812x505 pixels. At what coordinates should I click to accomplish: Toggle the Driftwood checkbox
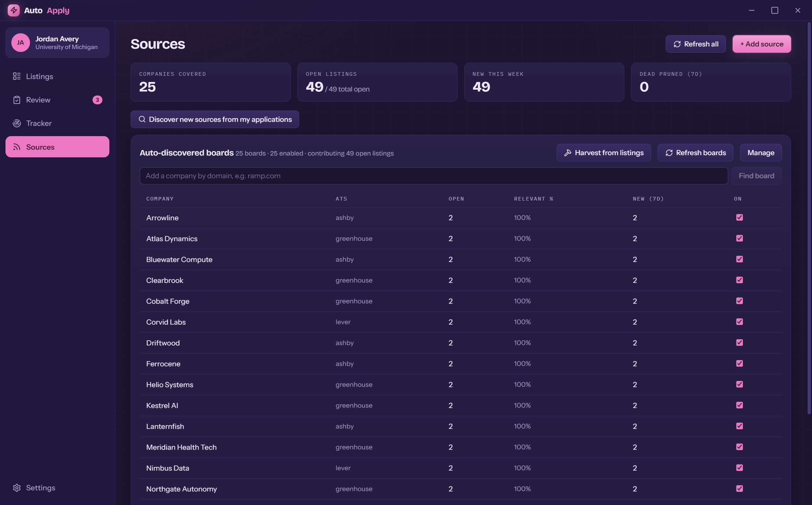click(x=739, y=343)
